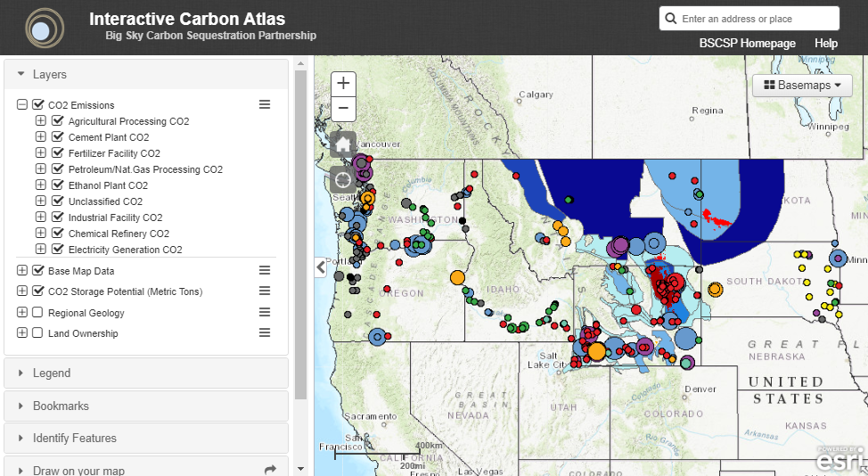868x476 pixels.
Task: Click the home extent button
Action: coord(343,144)
